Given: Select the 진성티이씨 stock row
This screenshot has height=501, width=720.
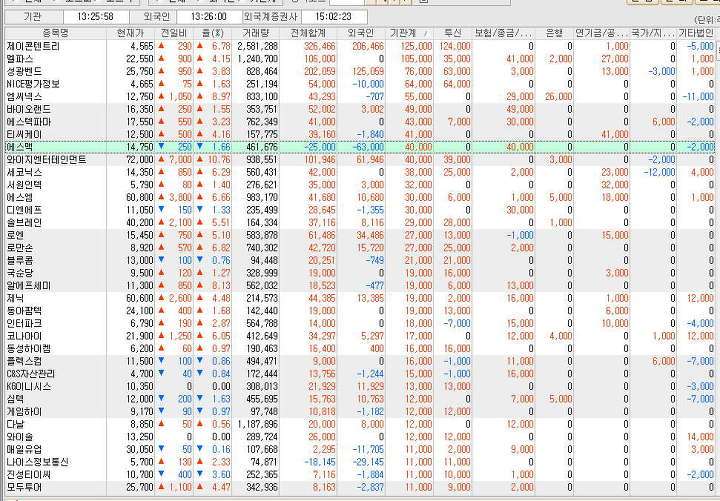Looking at the screenshot, I should [x=360, y=474].
